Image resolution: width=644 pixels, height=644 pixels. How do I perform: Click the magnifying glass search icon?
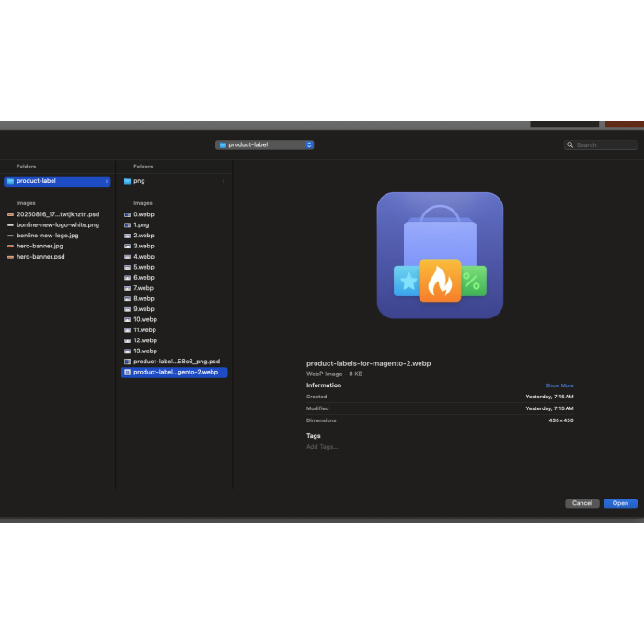(571, 144)
